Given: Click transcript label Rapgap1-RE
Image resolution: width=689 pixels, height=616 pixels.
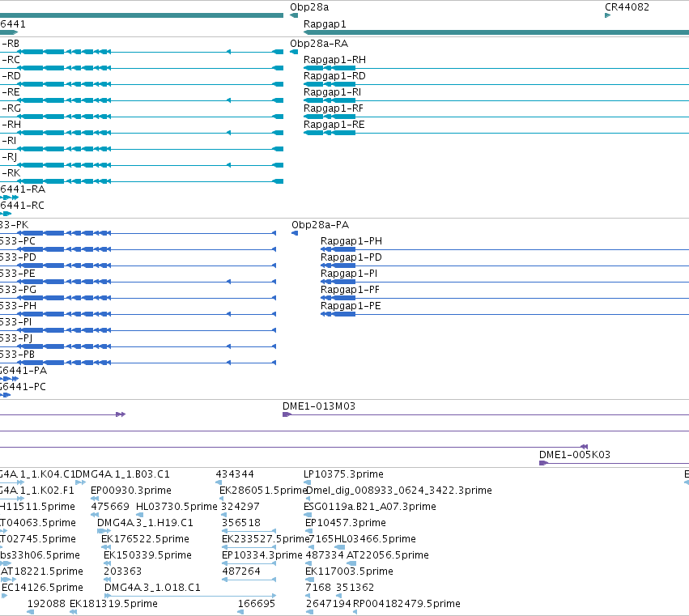Looking at the screenshot, I should tap(334, 125).
